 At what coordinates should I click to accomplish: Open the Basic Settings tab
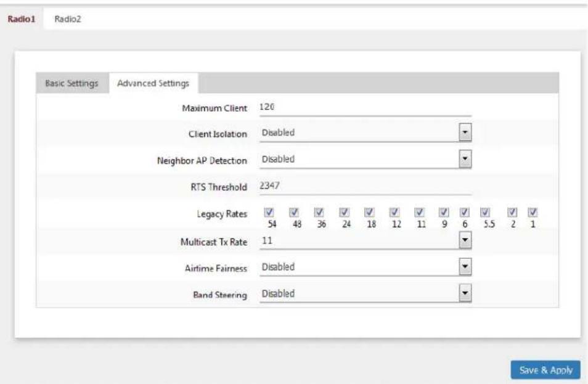71,83
